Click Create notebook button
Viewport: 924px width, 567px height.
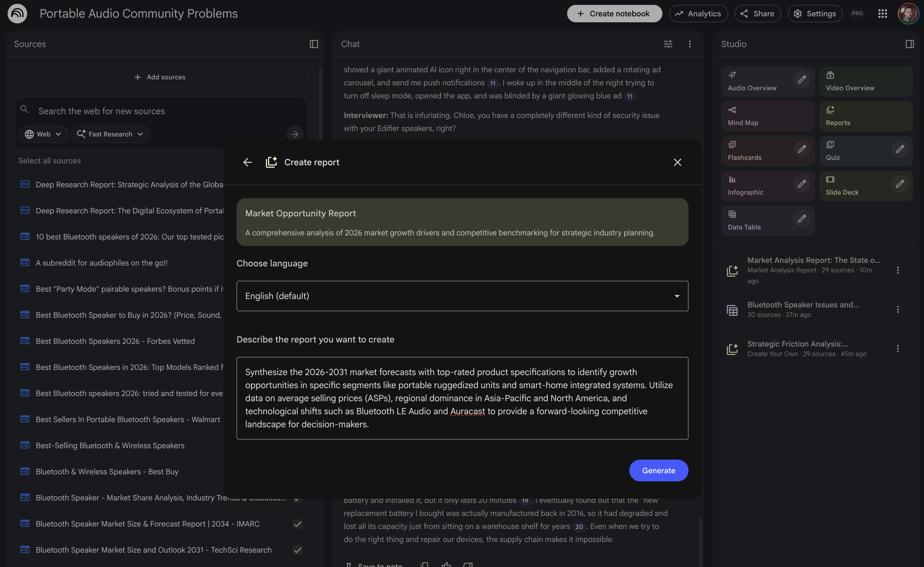click(614, 14)
